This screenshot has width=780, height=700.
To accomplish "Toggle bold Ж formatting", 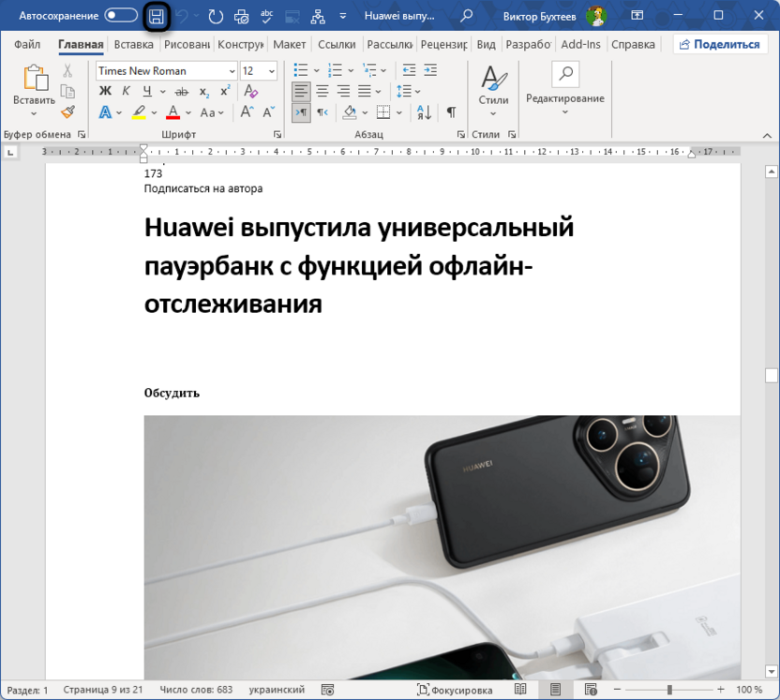I will [105, 91].
